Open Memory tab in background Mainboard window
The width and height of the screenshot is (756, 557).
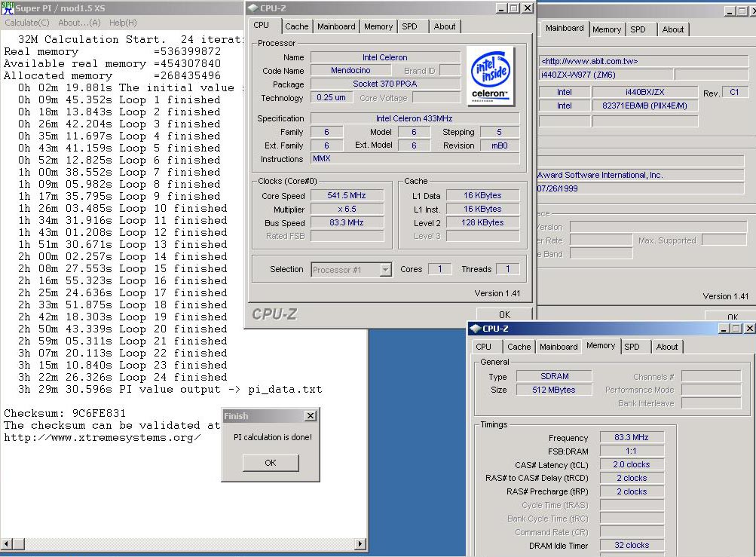coord(607,29)
